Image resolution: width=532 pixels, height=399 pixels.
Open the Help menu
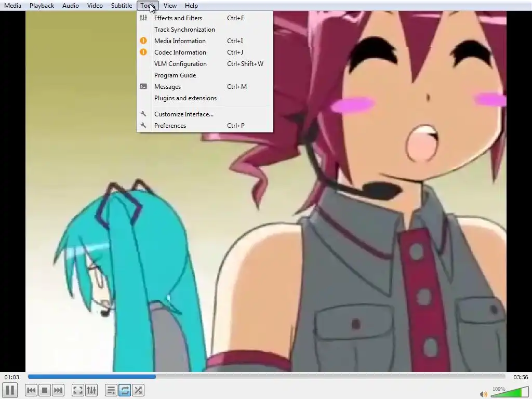[x=191, y=5]
